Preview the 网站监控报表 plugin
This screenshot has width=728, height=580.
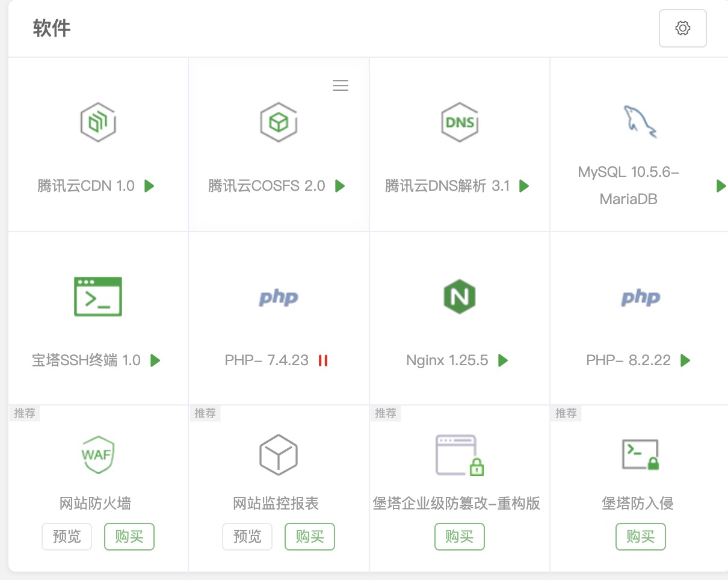click(247, 537)
